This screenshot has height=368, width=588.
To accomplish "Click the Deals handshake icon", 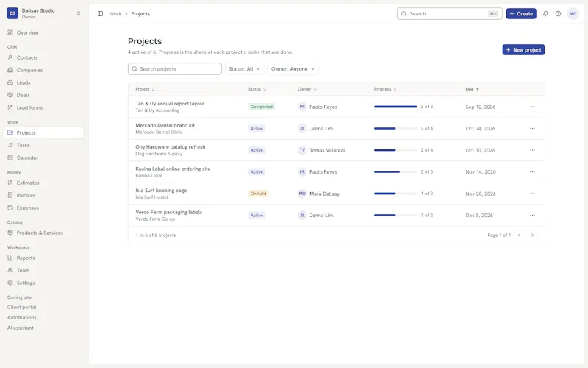I will [10, 95].
